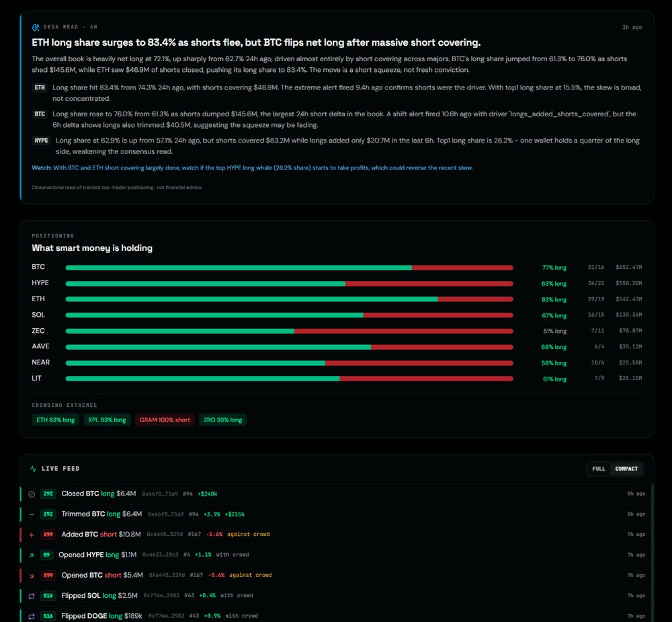672x622 pixels.
Task: Select the Z92 badge on the Closed BTC long row
Action: pos(48,494)
